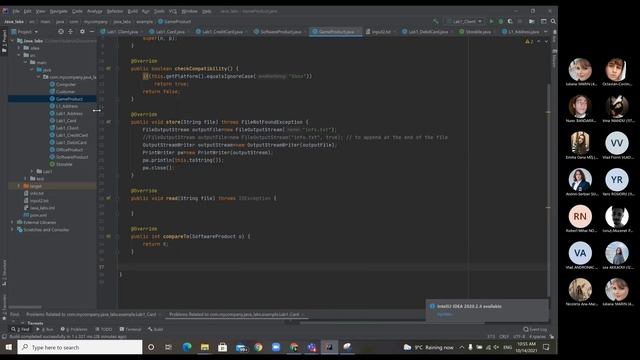640x360 pixels.
Task: Select pom.xml in project tree
Action: pos(35,215)
